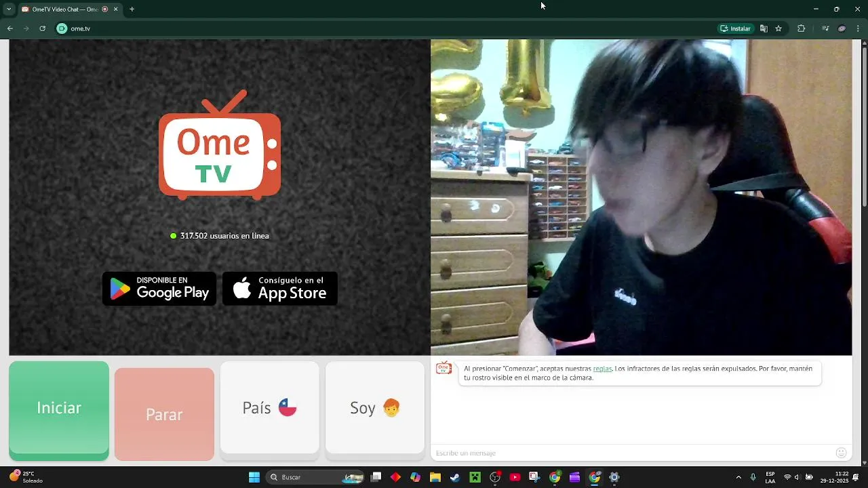Image resolution: width=868 pixels, height=488 pixels.
Task: Open the browser extensions puzzle icon
Action: pyautogui.click(x=802, y=28)
